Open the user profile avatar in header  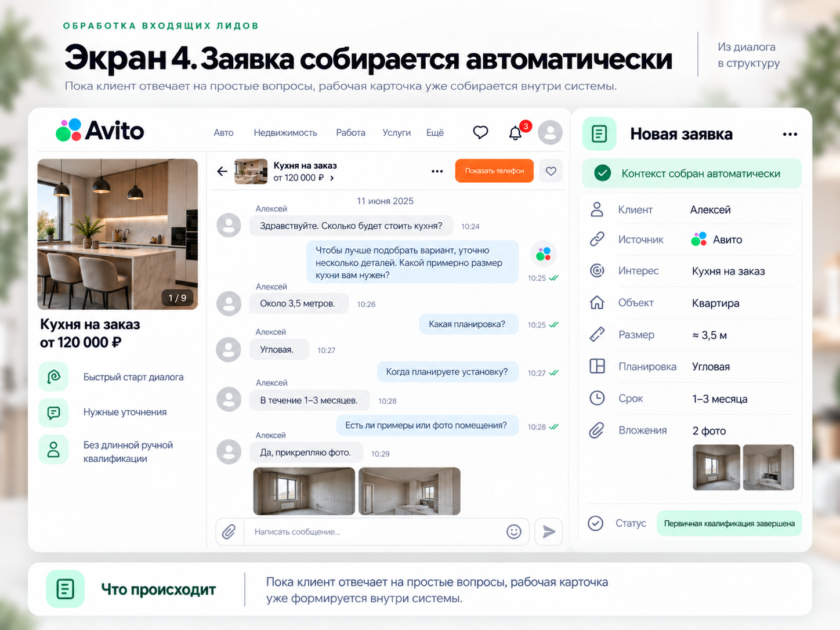click(x=550, y=132)
